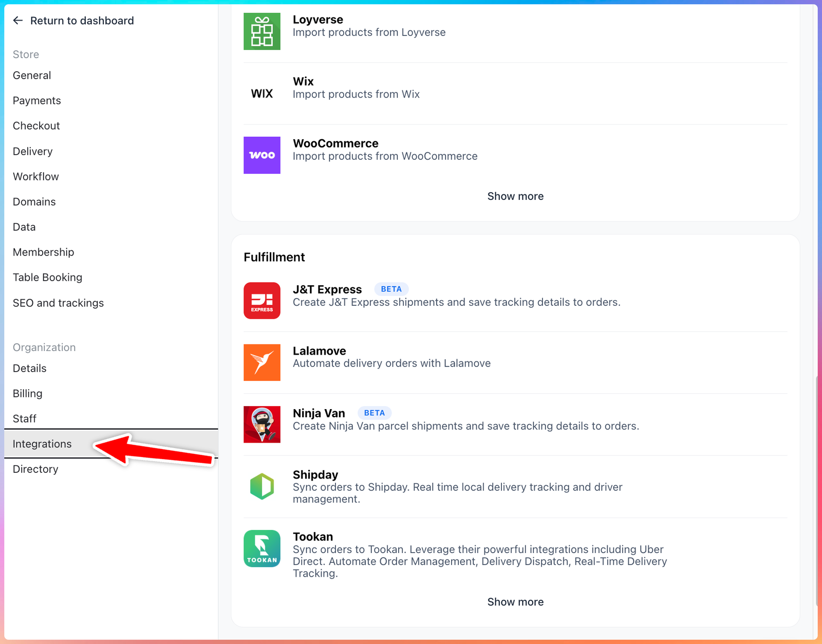Click Return to dashboard link
Screen dimensions: 822x644
(82, 21)
